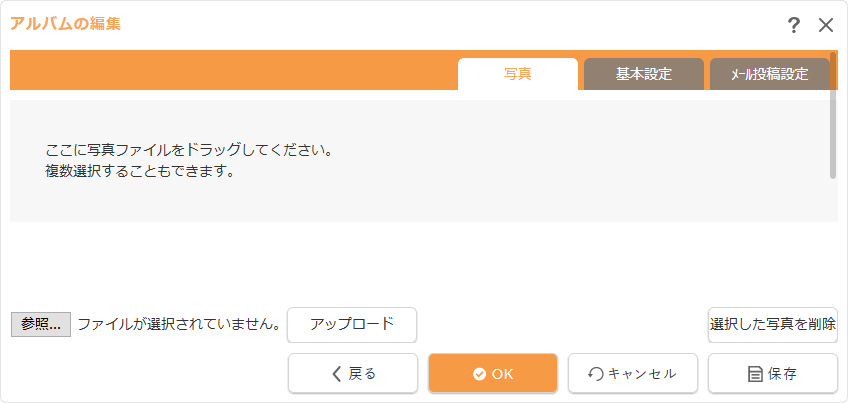Switch to the 写真 tab
This screenshot has height=403, width=848.
point(517,74)
